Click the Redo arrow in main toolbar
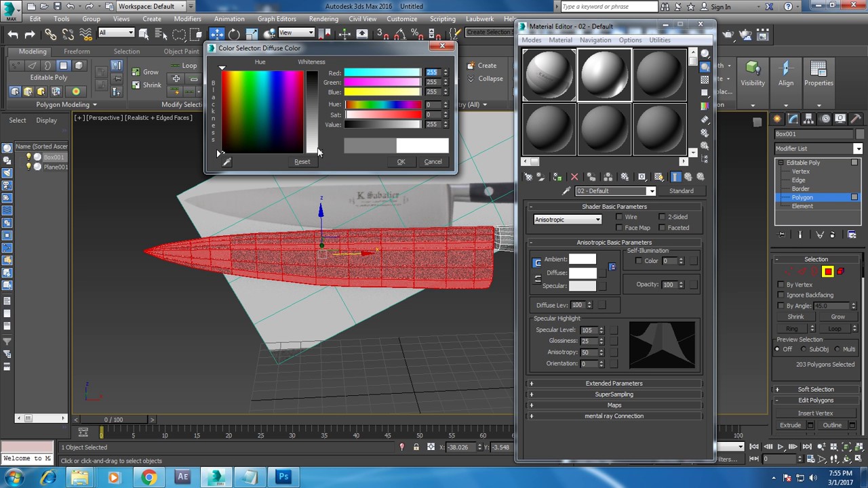Screen dimensions: 868x488 (30, 34)
